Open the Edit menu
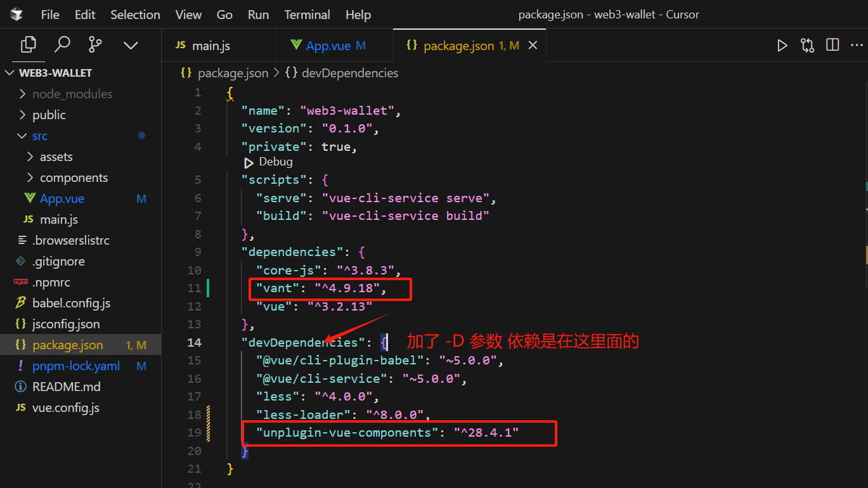 [85, 15]
